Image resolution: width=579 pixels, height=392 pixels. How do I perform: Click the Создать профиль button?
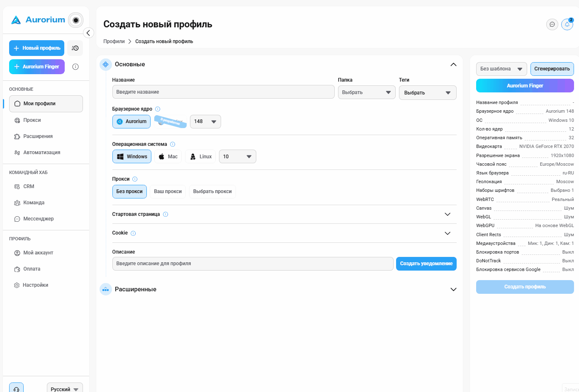[x=525, y=287]
